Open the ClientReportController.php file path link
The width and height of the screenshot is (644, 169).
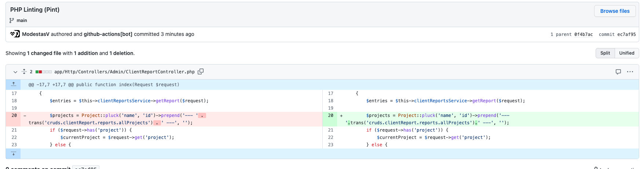click(124, 72)
